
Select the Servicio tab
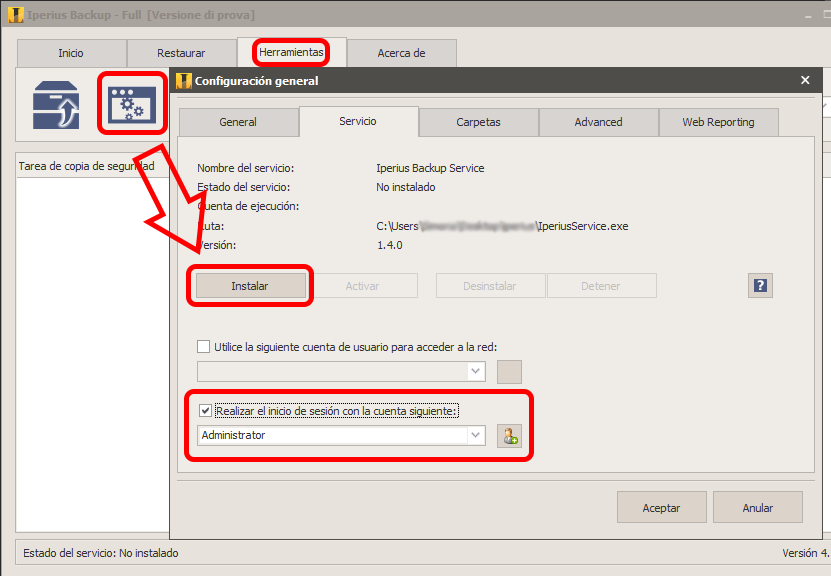(x=358, y=121)
